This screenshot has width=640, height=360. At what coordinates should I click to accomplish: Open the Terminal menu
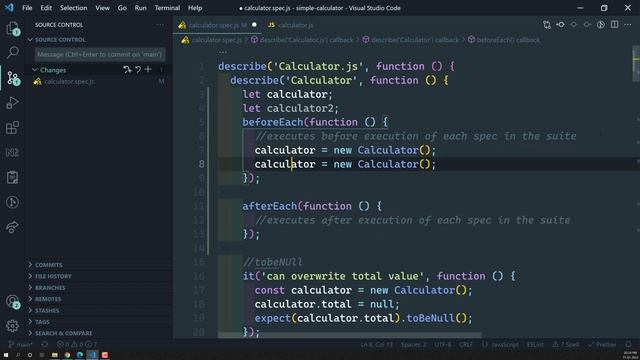tap(167, 8)
